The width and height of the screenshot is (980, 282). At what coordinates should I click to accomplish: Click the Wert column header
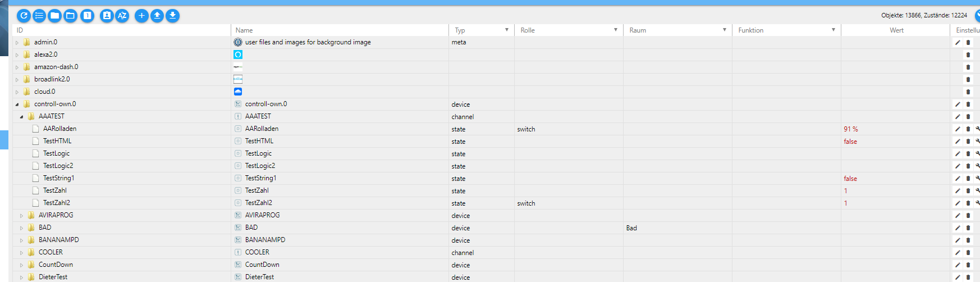[896, 30]
